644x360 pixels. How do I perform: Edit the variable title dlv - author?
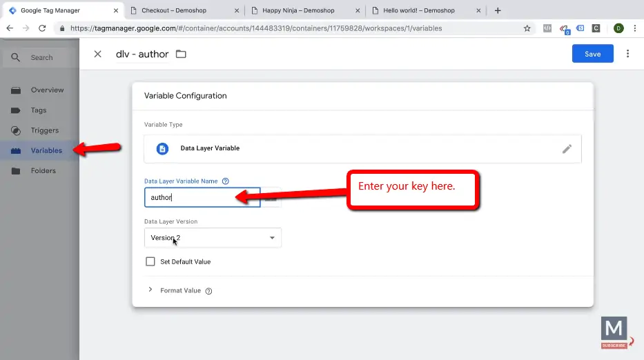pos(142,54)
